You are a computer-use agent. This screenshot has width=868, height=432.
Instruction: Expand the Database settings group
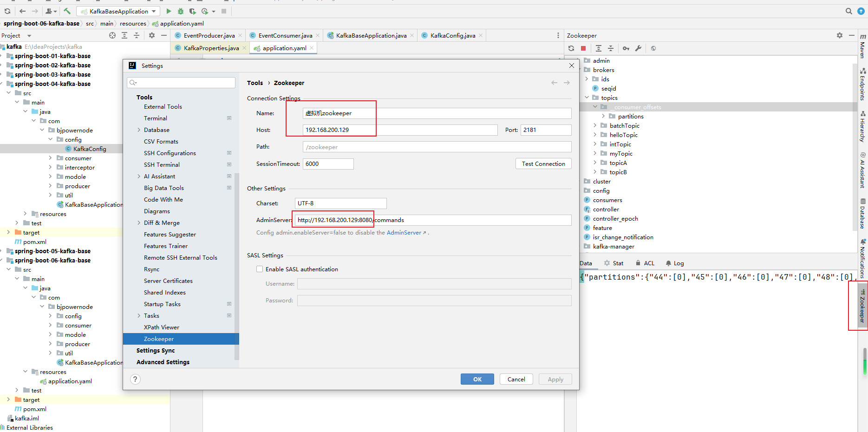click(139, 130)
